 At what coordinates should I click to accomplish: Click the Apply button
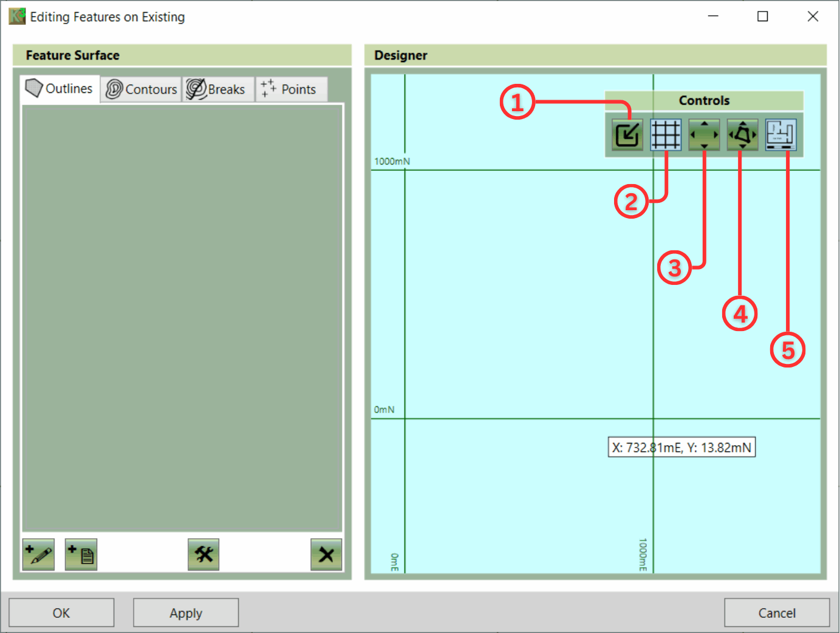click(186, 612)
